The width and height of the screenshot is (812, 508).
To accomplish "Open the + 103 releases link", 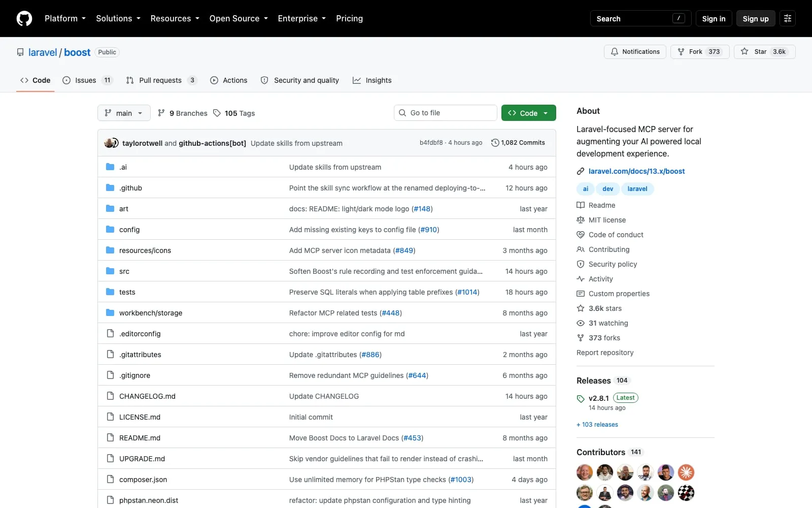I will [x=597, y=425].
